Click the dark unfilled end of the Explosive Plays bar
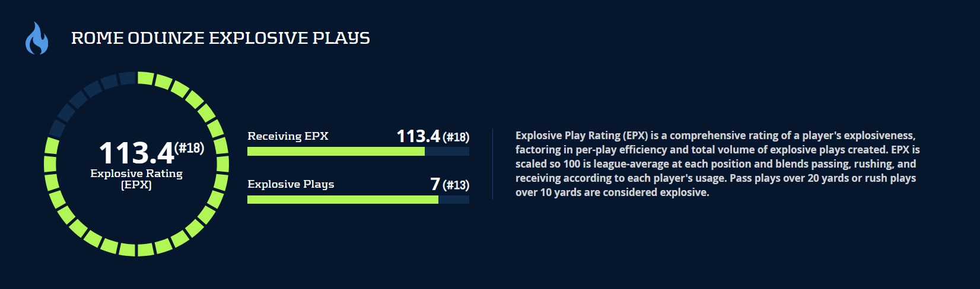 [x=454, y=200]
